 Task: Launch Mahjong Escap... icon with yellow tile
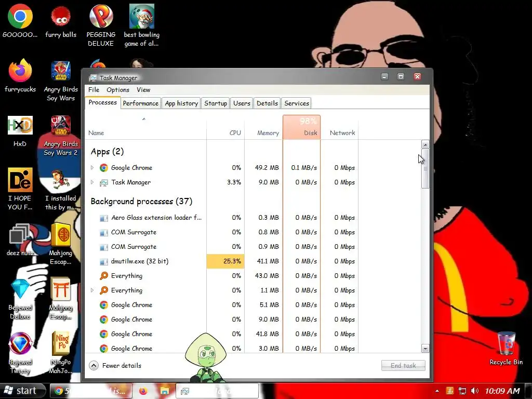tap(61, 244)
